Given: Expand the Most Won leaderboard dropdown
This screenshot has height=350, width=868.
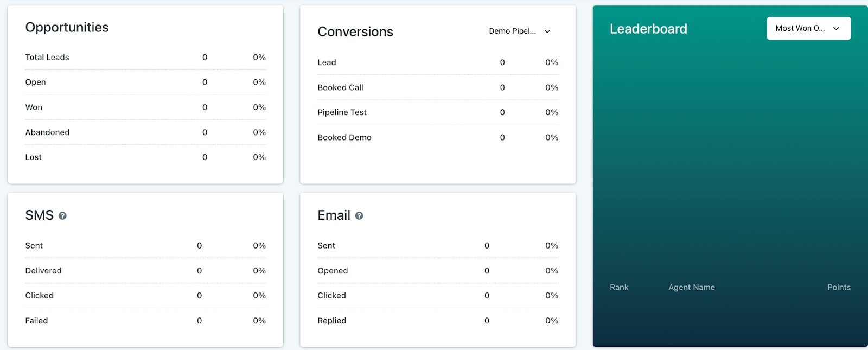Looking at the screenshot, I should pos(808,28).
